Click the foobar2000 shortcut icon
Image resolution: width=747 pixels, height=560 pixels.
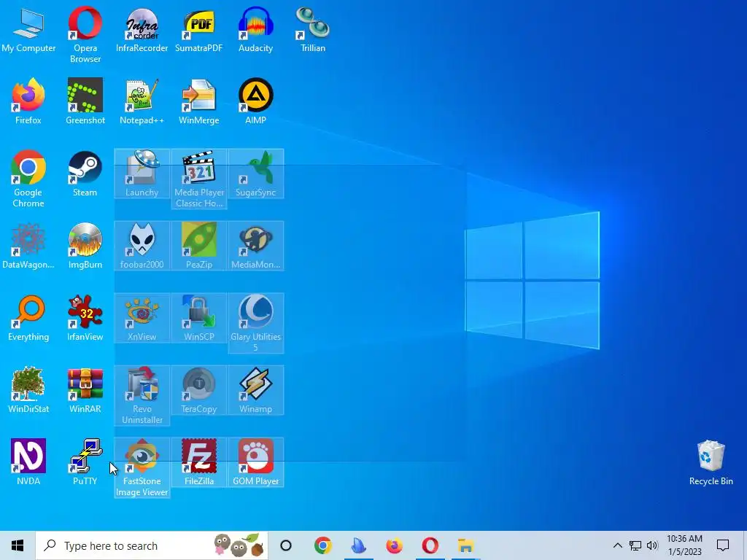click(142, 246)
